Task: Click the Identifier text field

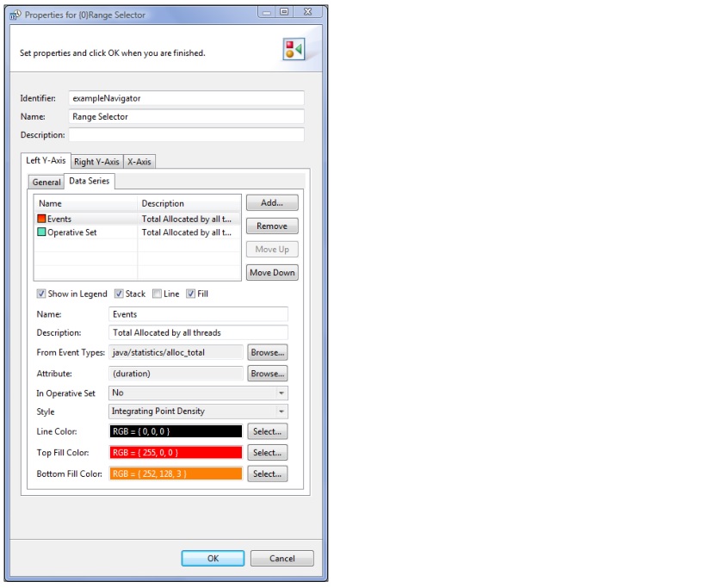Action: pyautogui.click(x=186, y=98)
